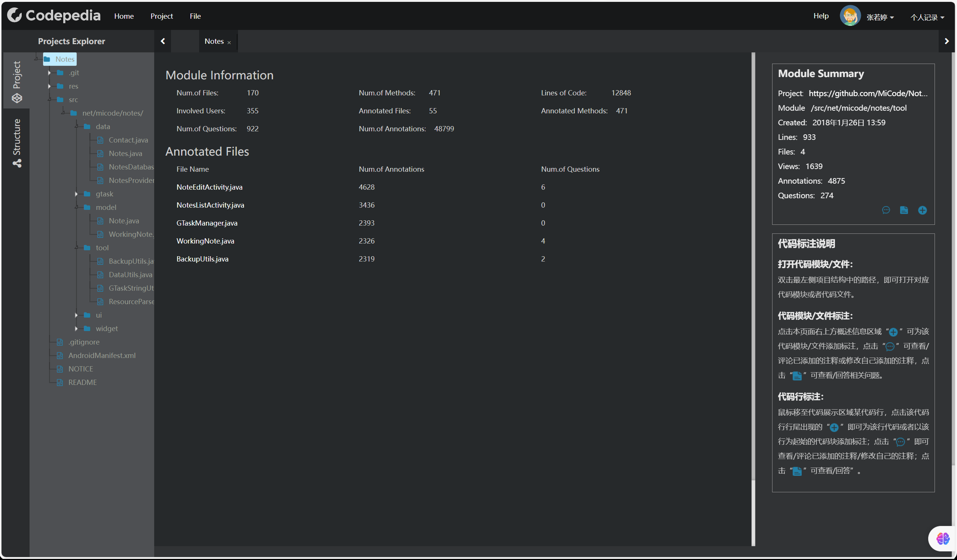
Task: Click the Codepedia logo
Action: (x=54, y=16)
